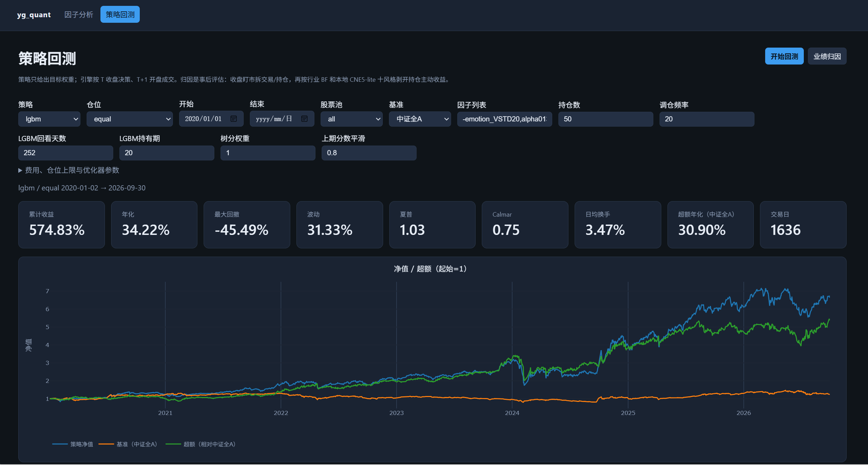Screen dimensions: 868x465
Task: Click the yg_quant brand link
Action: tap(34, 14)
